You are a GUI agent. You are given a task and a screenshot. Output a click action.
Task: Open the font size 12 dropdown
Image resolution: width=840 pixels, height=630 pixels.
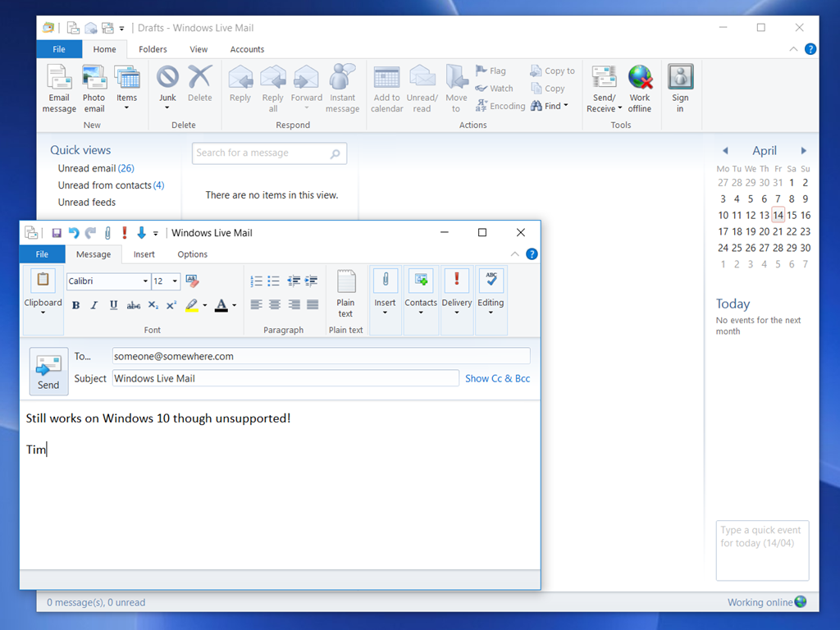[x=175, y=281]
